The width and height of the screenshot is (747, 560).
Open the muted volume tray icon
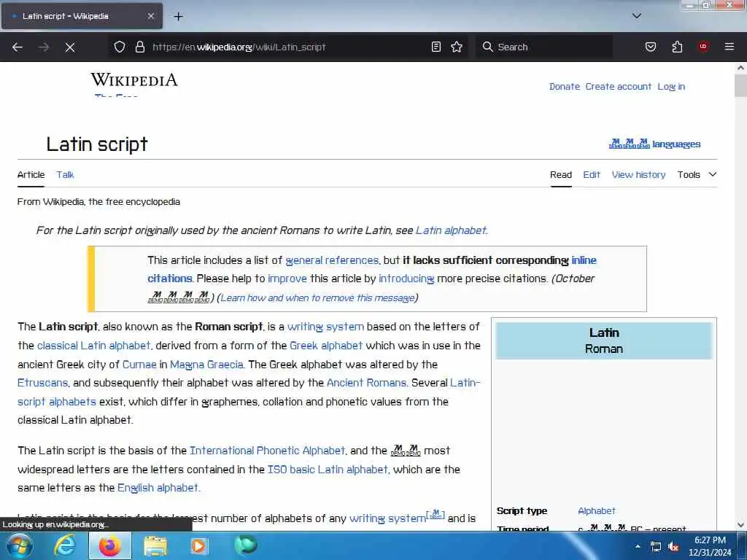(x=673, y=547)
